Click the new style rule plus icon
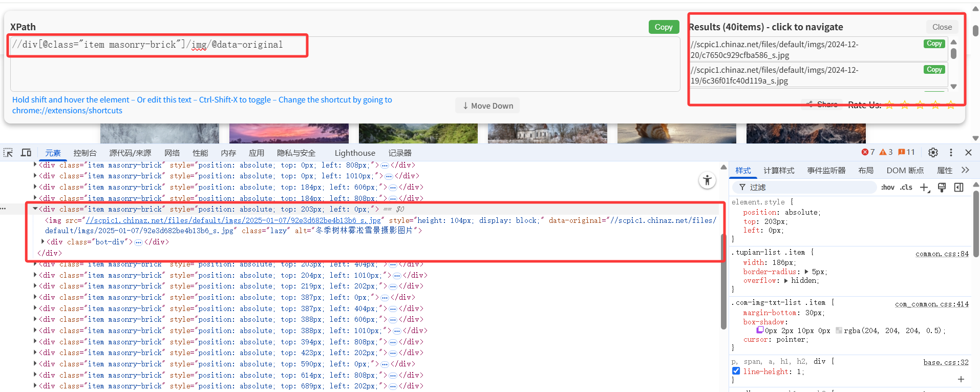 click(924, 188)
